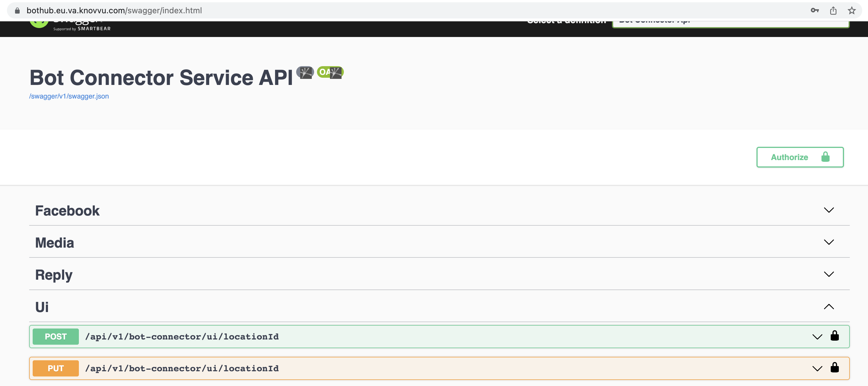Viewport: 868px width, 386px height.
Task: Click the green POST method badge
Action: pyautogui.click(x=55, y=337)
